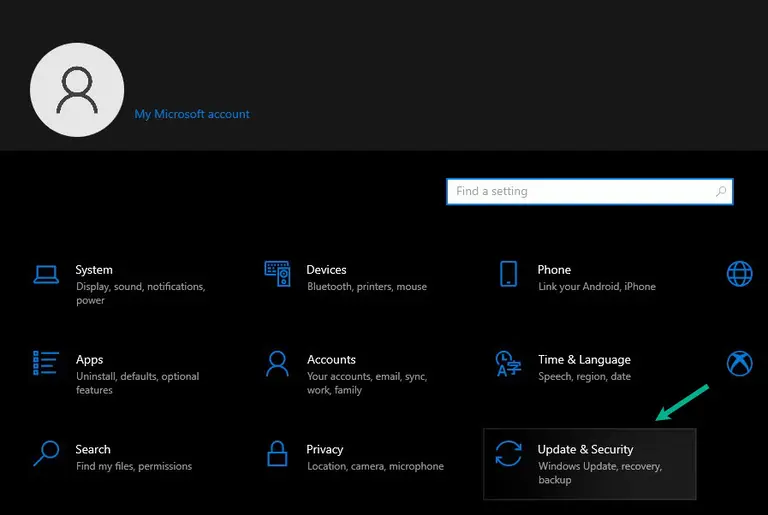The width and height of the screenshot is (768, 515).
Task: Open Update & Security sync arrows icon
Action: point(508,453)
